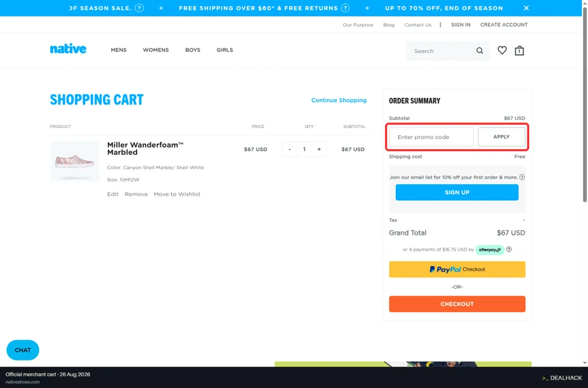Open the WOMENS menu

click(156, 50)
